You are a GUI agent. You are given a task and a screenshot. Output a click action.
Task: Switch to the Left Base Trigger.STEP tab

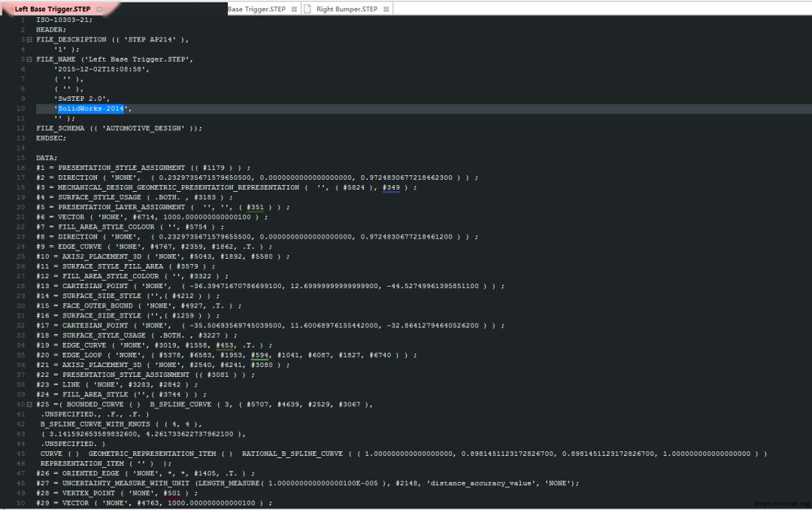pos(53,9)
